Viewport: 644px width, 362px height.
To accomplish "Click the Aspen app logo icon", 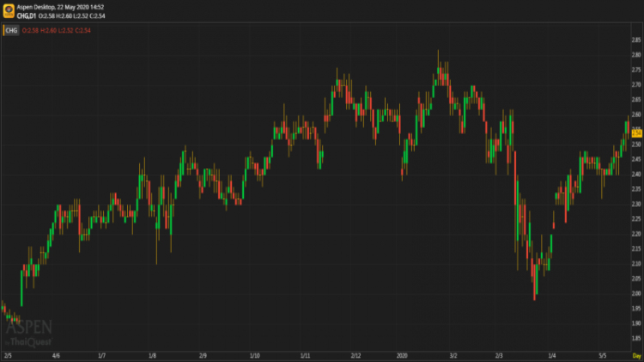I will pyautogui.click(x=9, y=10).
